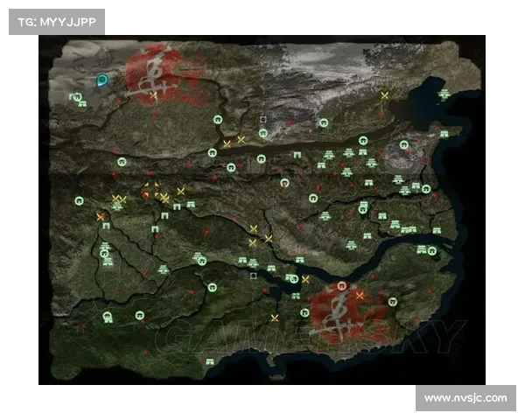Select crossed swords inside north-west red zone
The image size is (525, 420).
point(153,95)
